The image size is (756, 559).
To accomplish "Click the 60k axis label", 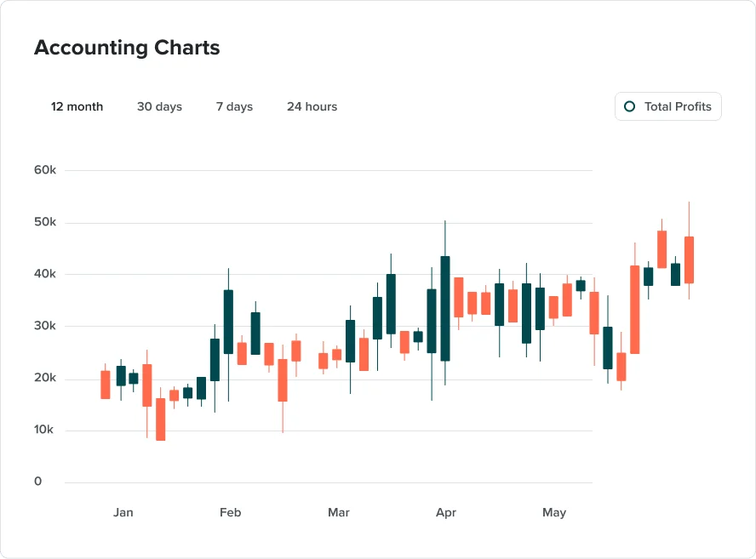I will (x=45, y=169).
